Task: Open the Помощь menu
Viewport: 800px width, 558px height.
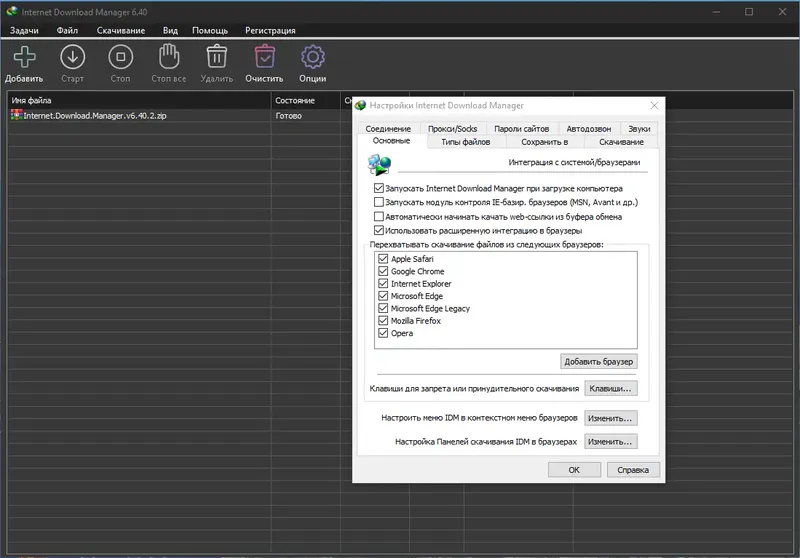Action: pyautogui.click(x=210, y=31)
